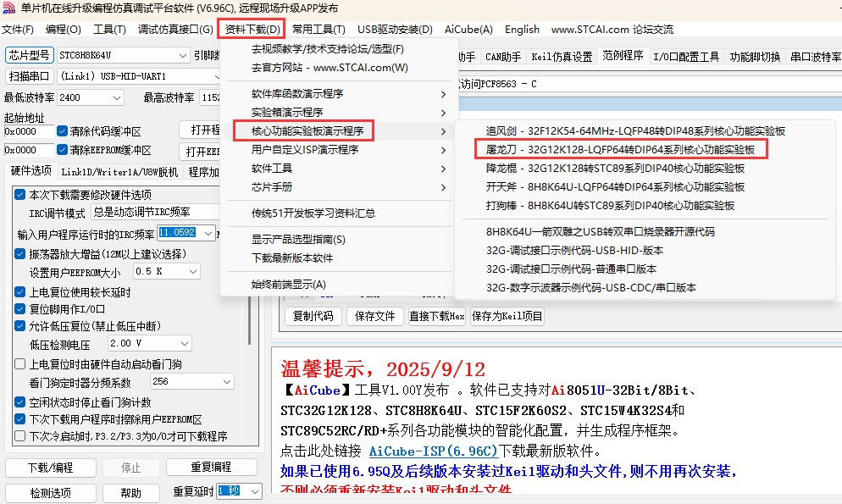
Task: Enable 上电复位时由硬件自动启动看门狗
Action: click(19, 364)
